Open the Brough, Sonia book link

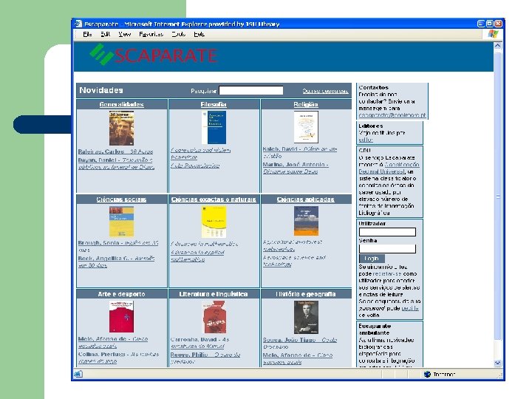pos(118,246)
